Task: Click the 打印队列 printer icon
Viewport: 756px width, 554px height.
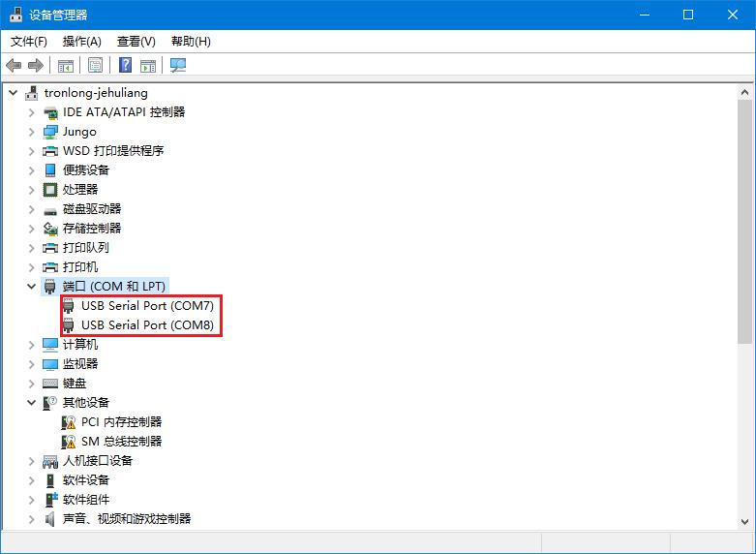Action: 50,248
